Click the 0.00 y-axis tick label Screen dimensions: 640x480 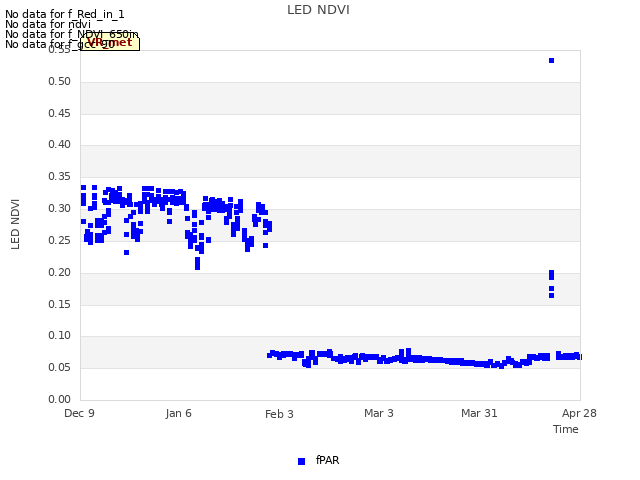pyautogui.click(x=60, y=399)
